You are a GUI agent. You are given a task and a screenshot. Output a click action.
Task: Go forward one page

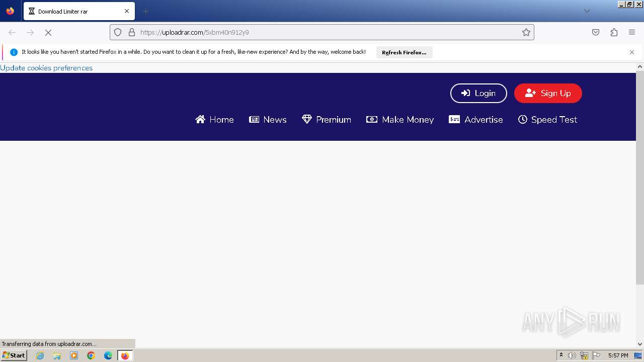[x=30, y=32]
